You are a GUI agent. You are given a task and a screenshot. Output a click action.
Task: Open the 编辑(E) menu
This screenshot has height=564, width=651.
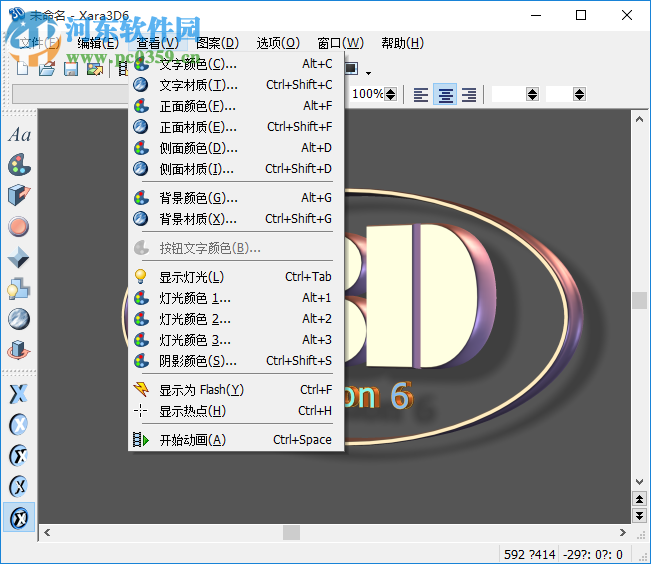coord(98,43)
